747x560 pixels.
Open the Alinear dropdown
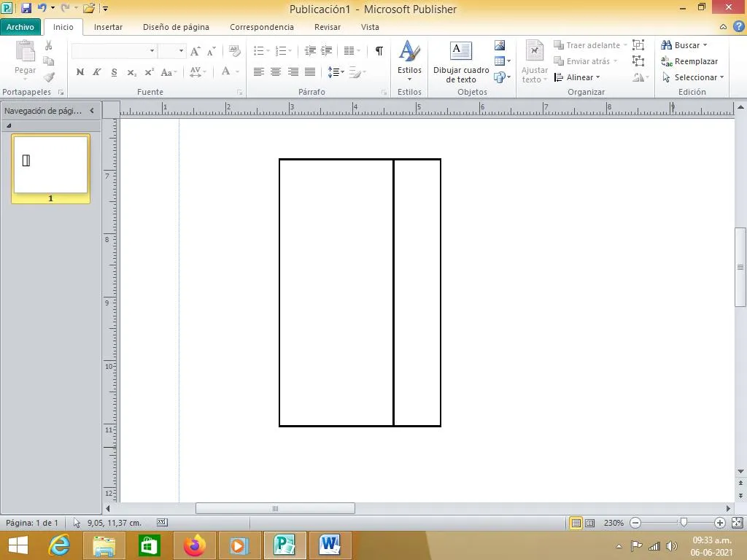[577, 77]
